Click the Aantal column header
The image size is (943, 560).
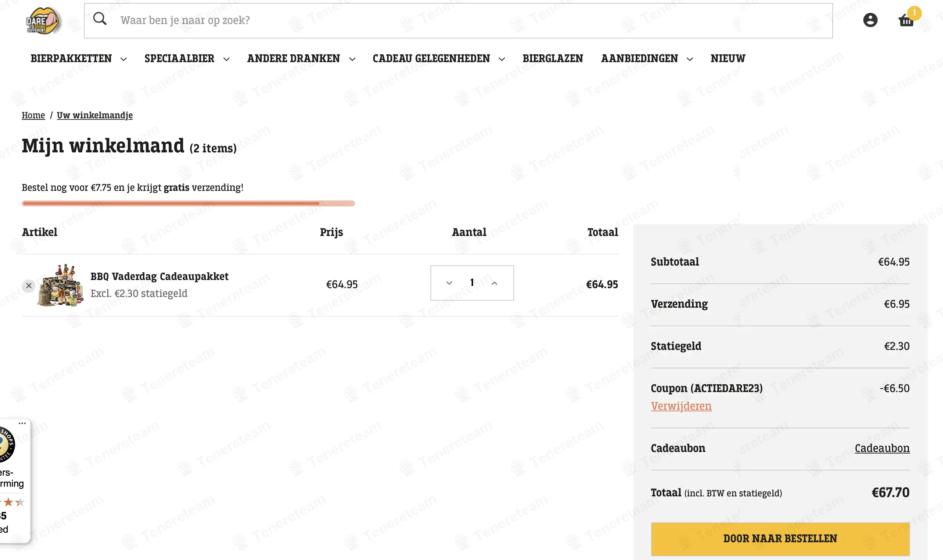tap(469, 232)
